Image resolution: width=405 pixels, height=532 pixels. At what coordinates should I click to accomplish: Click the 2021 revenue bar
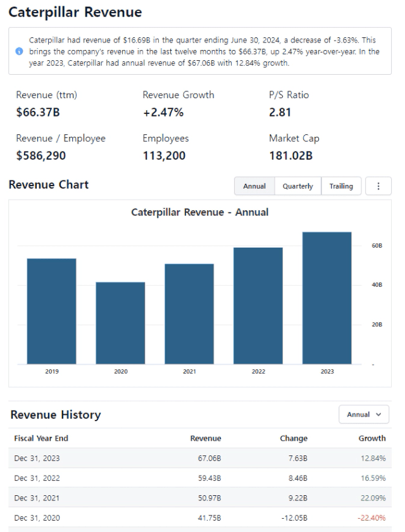[189, 314]
